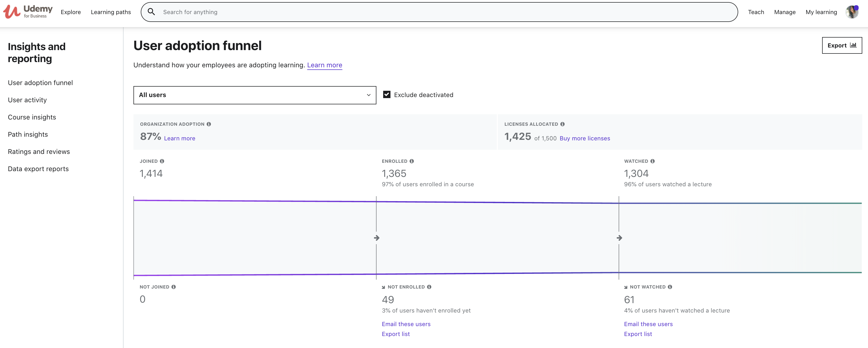Click the Watched info icon
The image size is (868, 348).
click(x=653, y=161)
